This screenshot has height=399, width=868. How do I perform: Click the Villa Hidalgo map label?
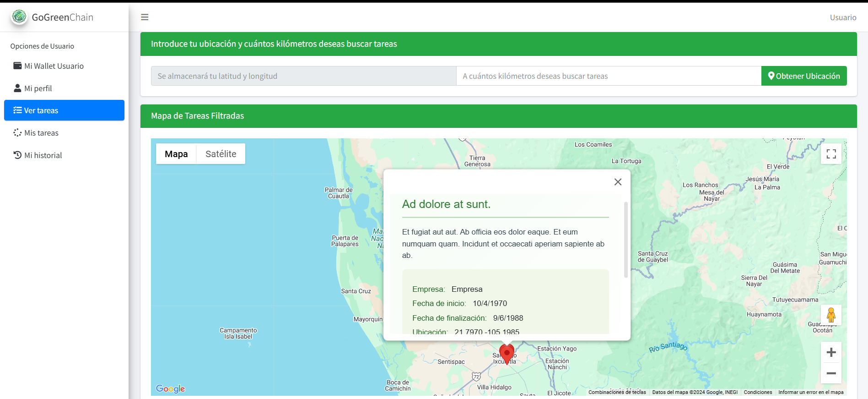494,387
